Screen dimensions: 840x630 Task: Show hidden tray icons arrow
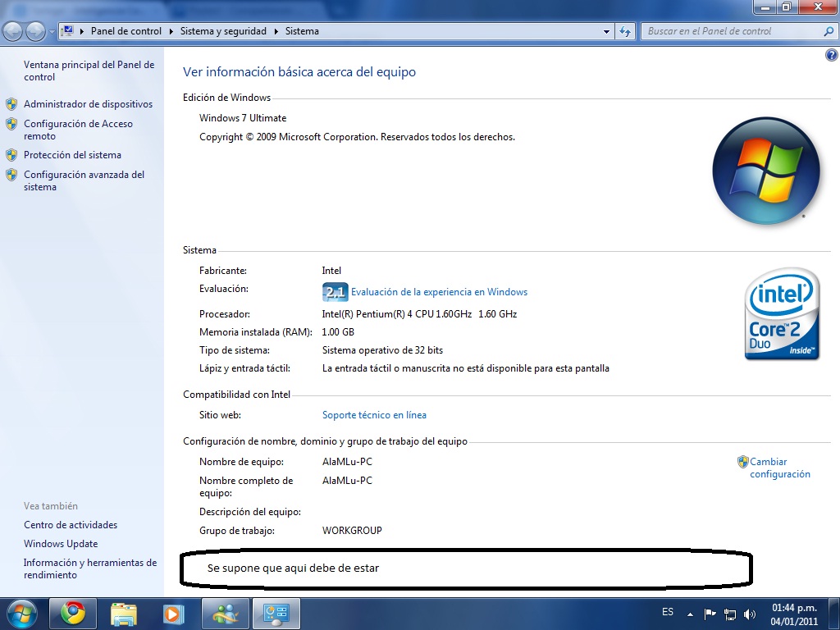click(690, 614)
